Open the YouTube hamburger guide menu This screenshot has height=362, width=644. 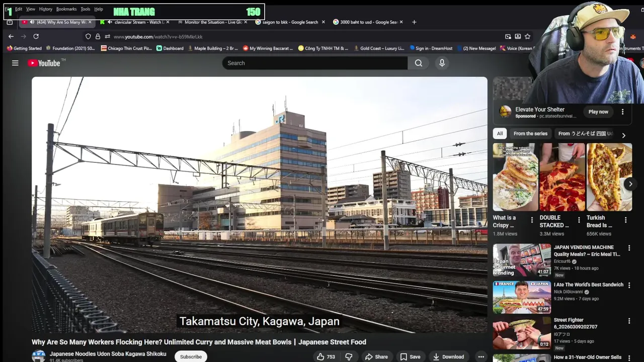pyautogui.click(x=15, y=63)
